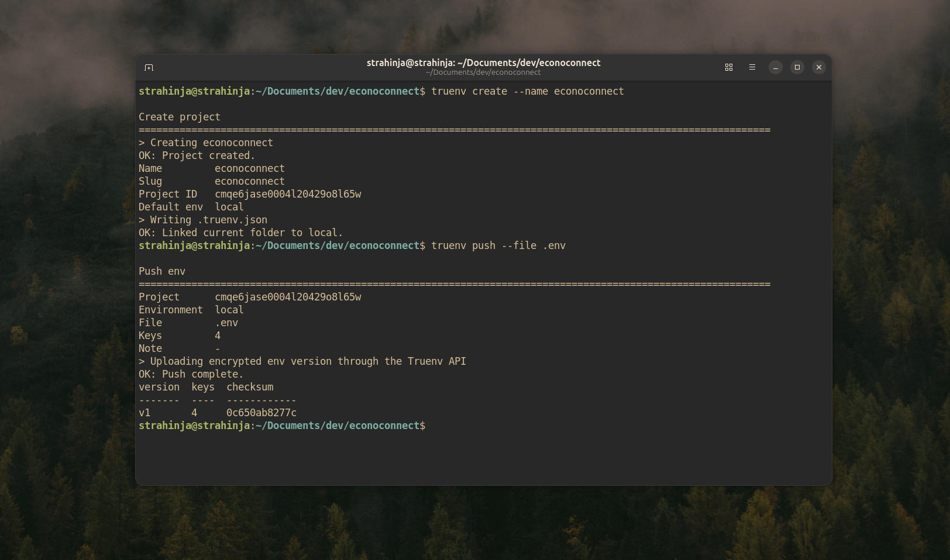Click the Environment value local
The height and width of the screenshot is (560, 950).
(229, 310)
